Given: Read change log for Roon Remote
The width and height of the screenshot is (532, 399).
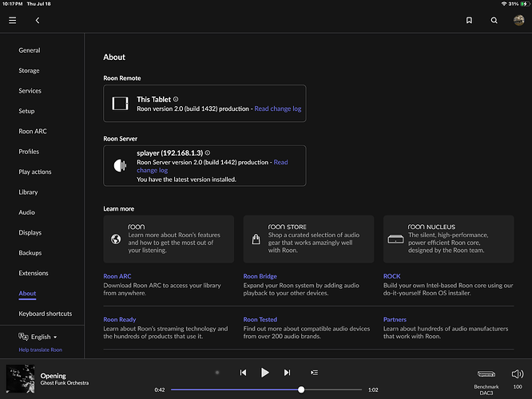Looking at the screenshot, I should click(278, 109).
